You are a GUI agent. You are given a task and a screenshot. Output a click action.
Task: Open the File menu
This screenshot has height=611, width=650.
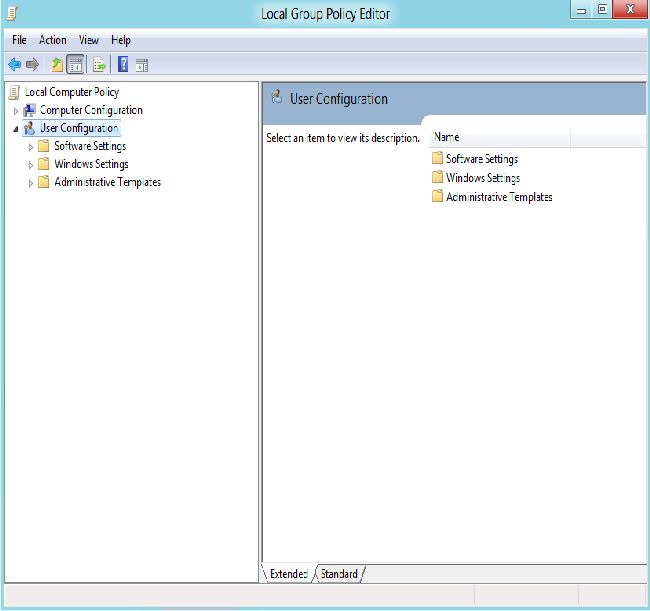pyautogui.click(x=19, y=40)
